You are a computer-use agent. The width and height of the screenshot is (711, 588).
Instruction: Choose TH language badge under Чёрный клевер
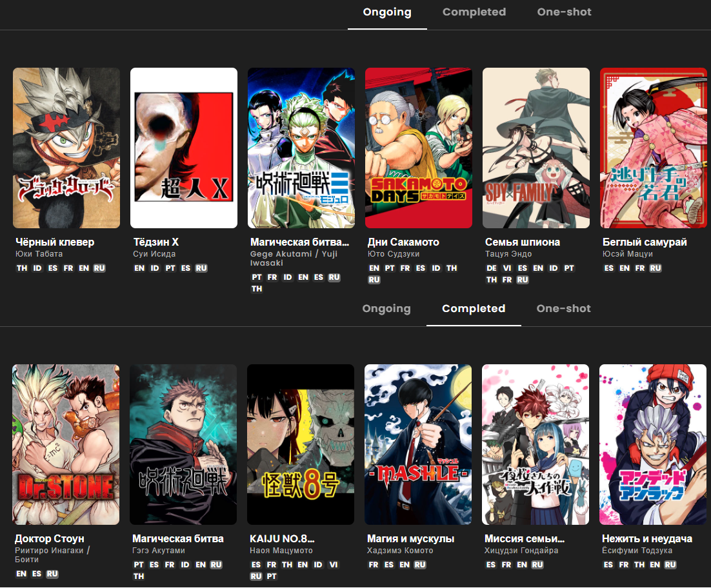point(22,268)
